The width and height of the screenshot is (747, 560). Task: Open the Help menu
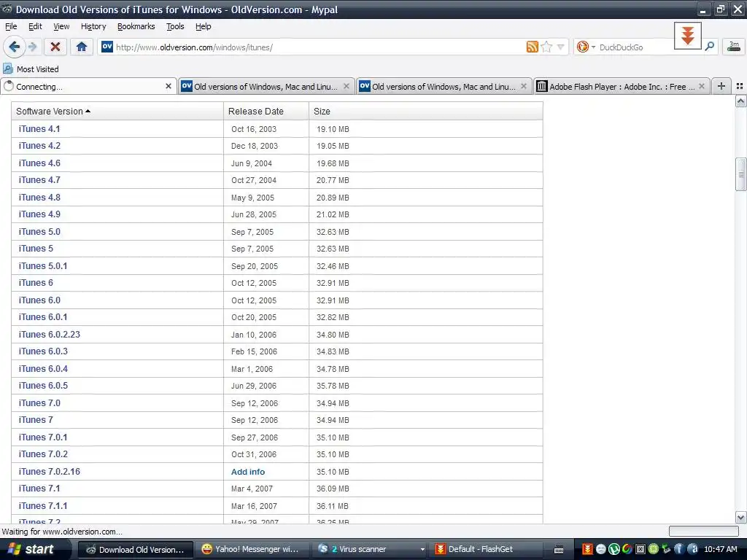(x=203, y=26)
